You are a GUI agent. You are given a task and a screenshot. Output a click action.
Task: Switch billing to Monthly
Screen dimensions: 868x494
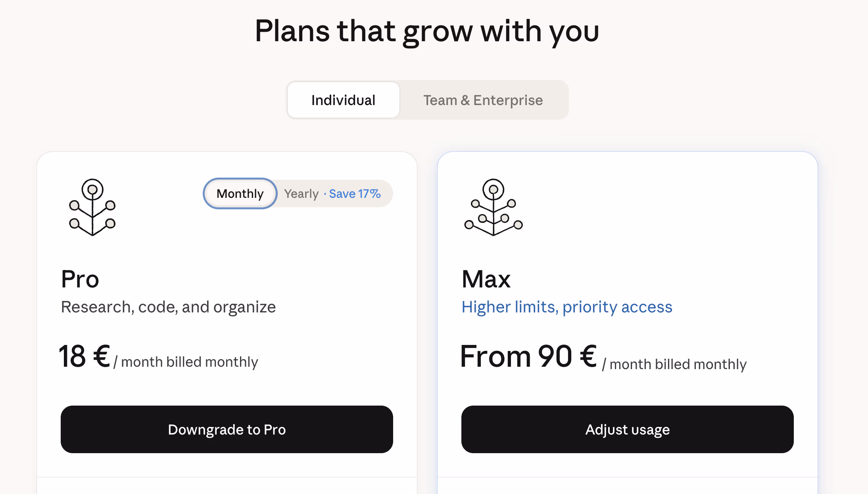point(240,193)
